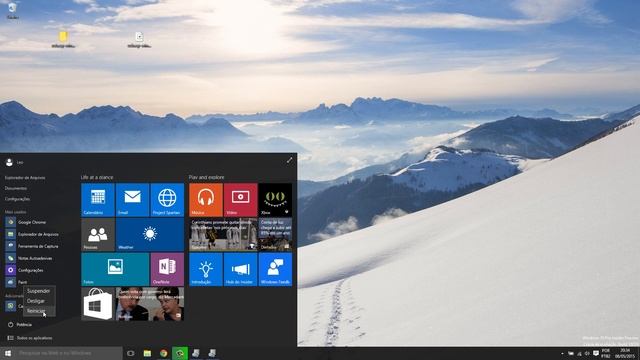
Task: Click the taskbar search box
Action: [x=69, y=353]
